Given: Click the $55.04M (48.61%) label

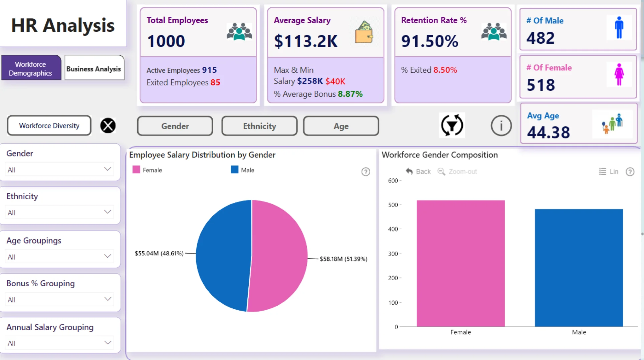Looking at the screenshot, I should click(x=159, y=253).
